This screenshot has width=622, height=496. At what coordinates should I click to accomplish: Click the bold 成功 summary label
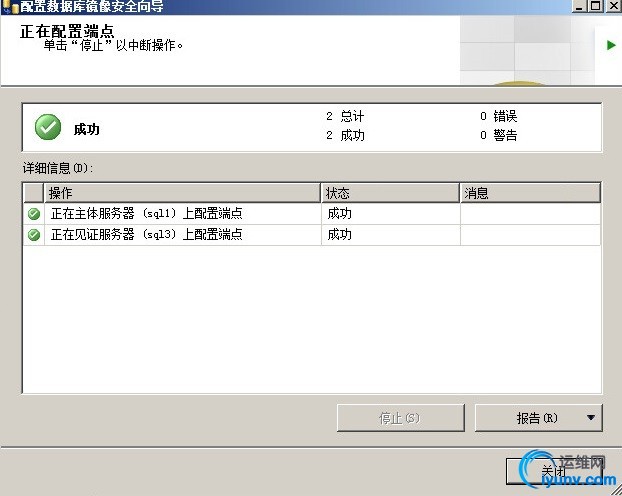[x=86, y=129]
